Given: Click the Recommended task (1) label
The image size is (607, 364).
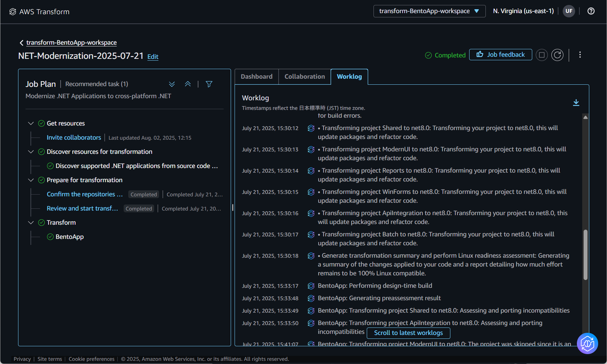Looking at the screenshot, I should [97, 84].
